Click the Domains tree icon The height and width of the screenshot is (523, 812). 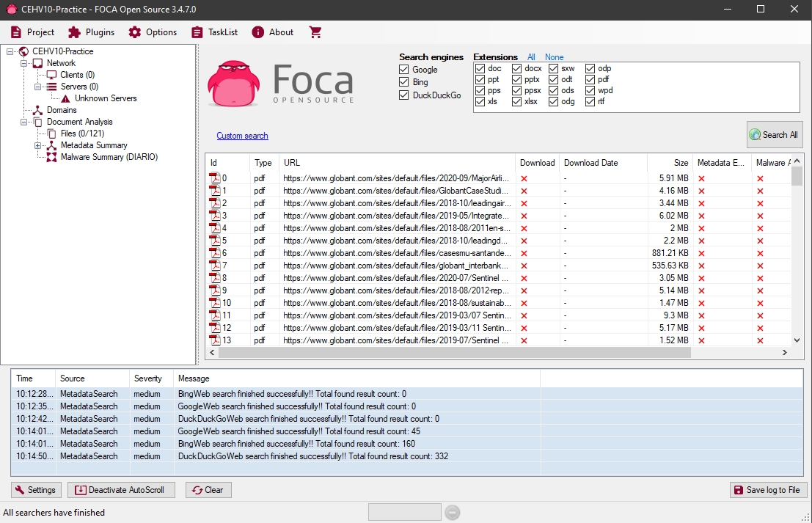[x=38, y=110]
